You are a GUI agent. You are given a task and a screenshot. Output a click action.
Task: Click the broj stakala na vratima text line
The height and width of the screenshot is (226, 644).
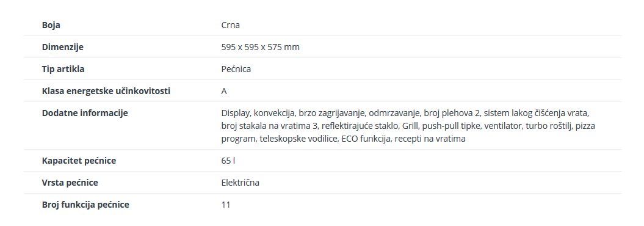tap(408, 126)
